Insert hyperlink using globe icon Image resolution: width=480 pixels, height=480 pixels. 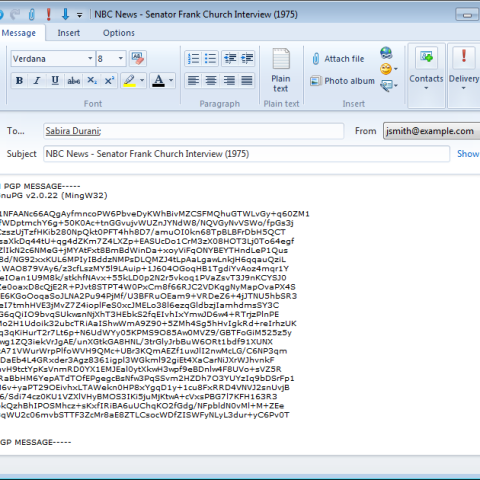coord(386,53)
